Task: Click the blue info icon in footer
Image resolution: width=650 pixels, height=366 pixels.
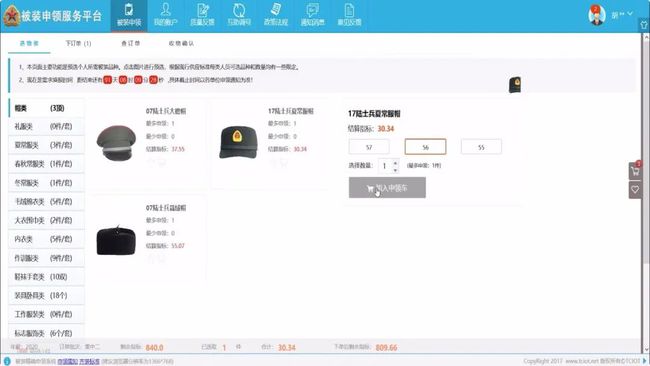Action: pyautogui.click(x=7, y=361)
